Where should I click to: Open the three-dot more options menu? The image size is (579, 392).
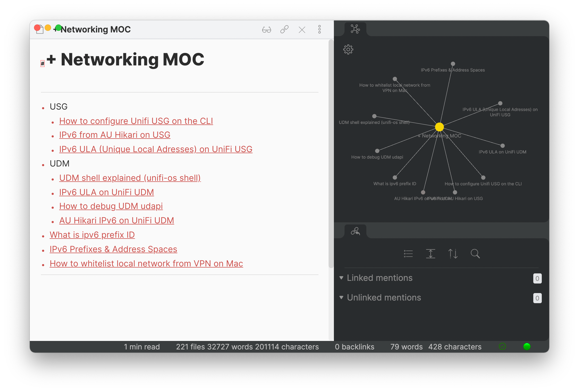pos(319,30)
